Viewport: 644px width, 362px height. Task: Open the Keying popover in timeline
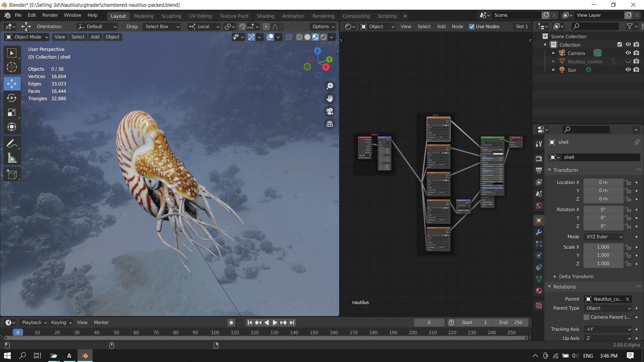coord(61,322)
